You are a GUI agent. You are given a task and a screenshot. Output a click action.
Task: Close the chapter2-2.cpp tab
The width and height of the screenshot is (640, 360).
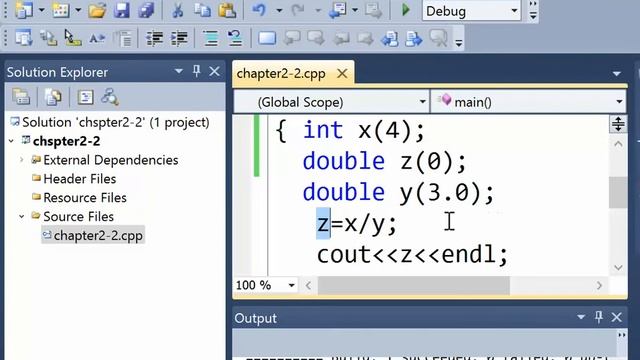click(x=342, y=74)
